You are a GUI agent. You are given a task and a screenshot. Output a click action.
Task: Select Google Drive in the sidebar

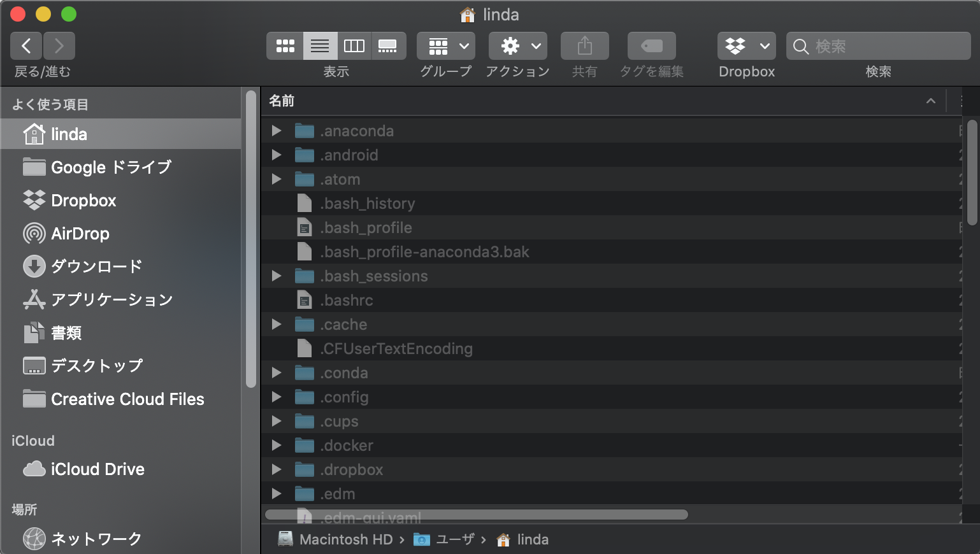click(111, 167)
